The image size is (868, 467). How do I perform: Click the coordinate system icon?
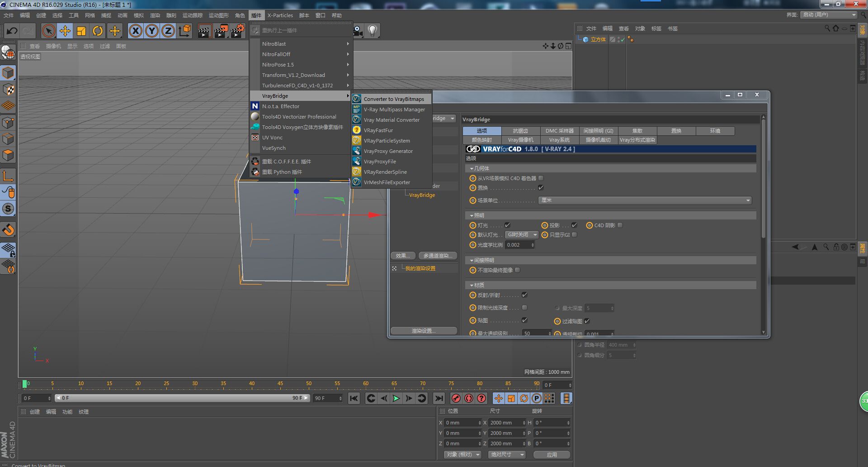pos(185,31)
